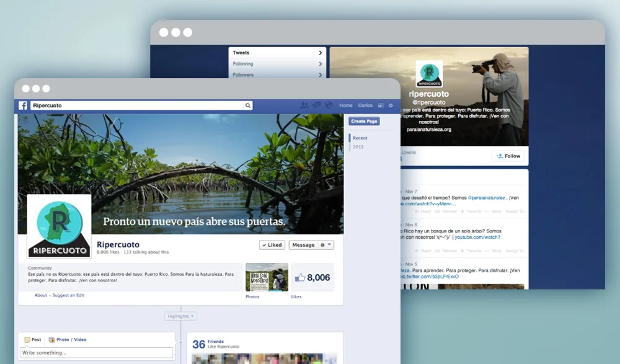Click the Create Page button

click(x=364, y=121)
